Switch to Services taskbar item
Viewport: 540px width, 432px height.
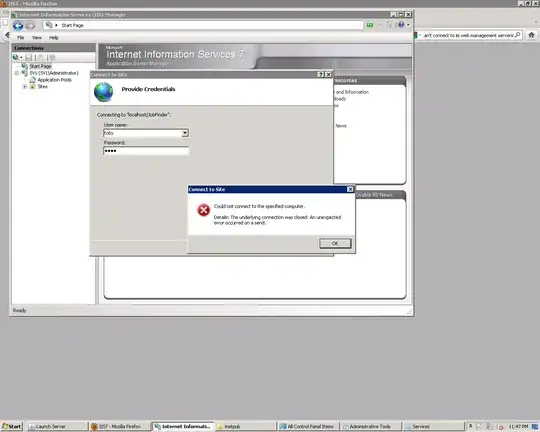(x=433, y=426)
